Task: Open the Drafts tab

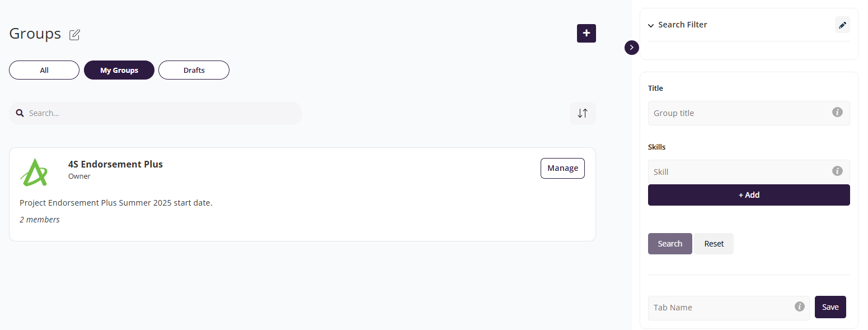Action: coord(194,71)
